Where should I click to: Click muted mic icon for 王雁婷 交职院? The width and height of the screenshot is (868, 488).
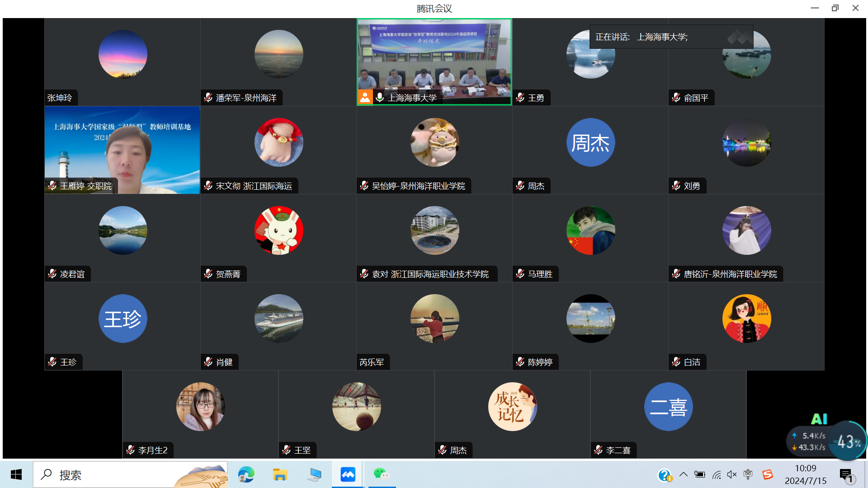click(x=52, y=186)
